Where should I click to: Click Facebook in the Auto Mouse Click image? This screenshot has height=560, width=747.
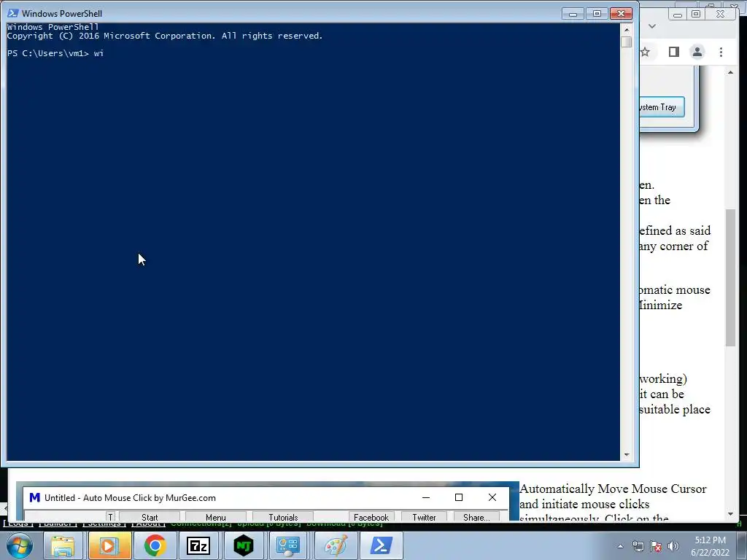click(x=371, y=517)
